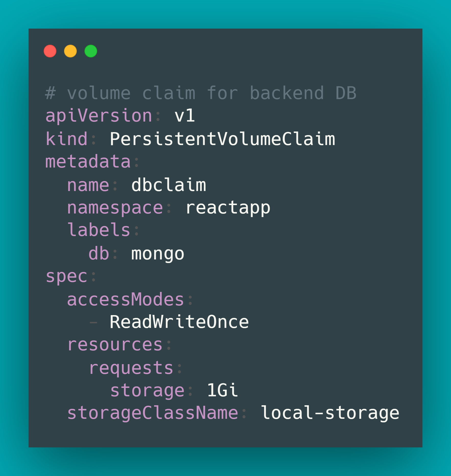Click the kind key
This screenshot has width=451, height=476.
[67, 139]
